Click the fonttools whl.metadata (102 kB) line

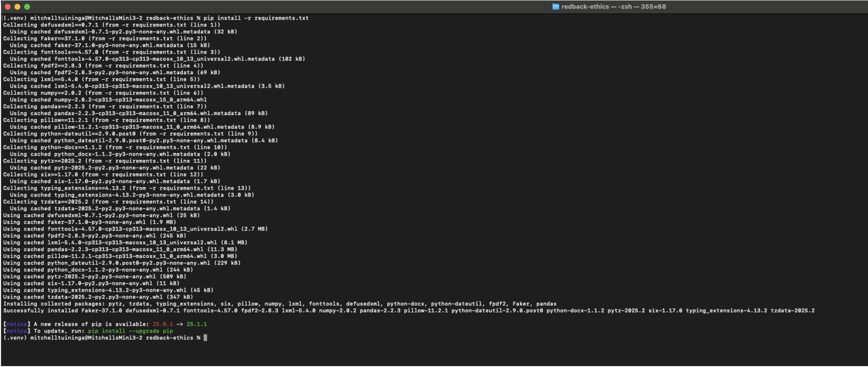[157, 59]
